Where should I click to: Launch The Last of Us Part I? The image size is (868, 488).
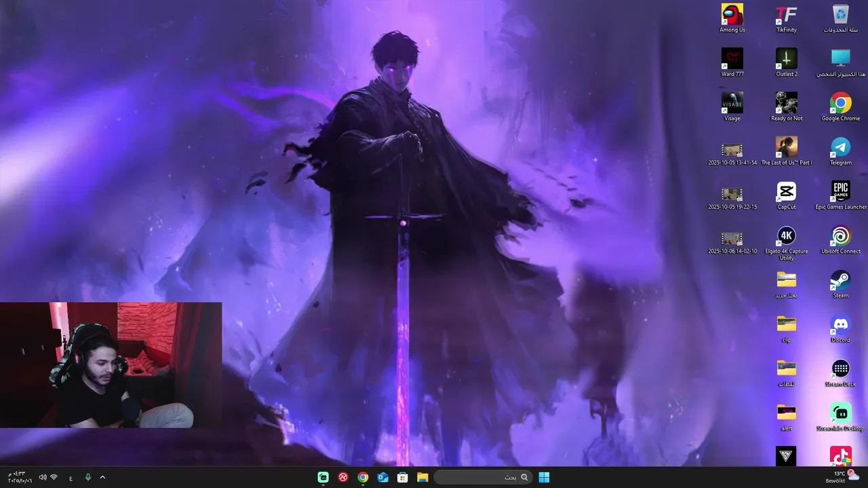787,151
